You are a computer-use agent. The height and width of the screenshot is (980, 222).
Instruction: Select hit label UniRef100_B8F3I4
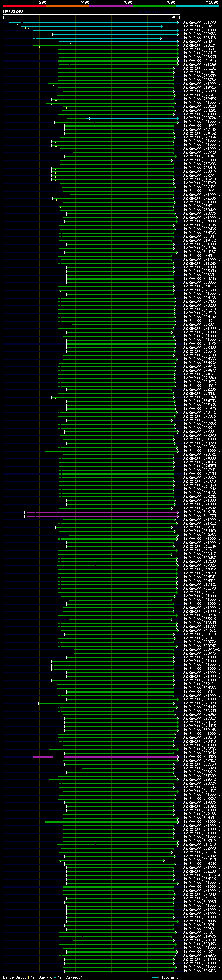click(199, 932)
